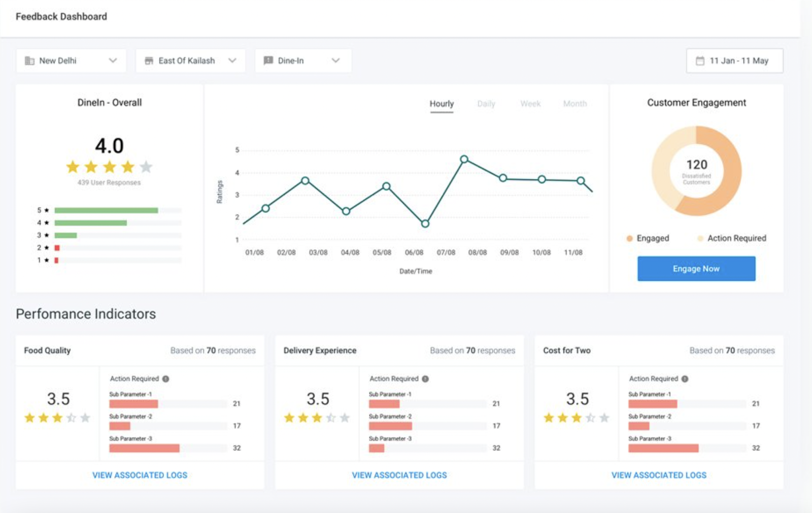Click the store icon beside East Of Kailash
Screen dimensions: 812x513
(149, 61)
